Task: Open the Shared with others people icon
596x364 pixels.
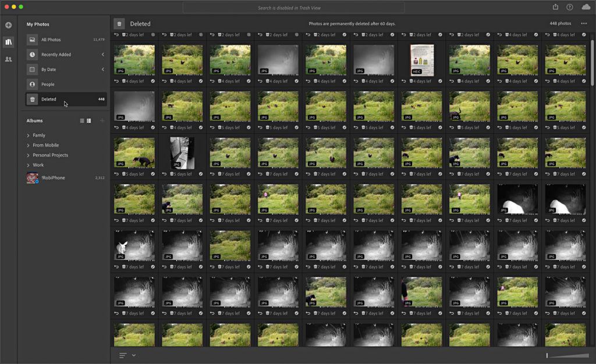Action: [x=8, y=59]
